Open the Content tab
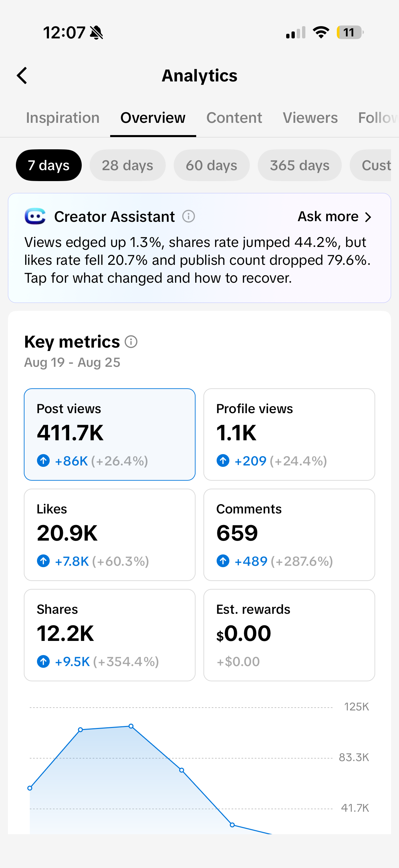 (234, 118)
